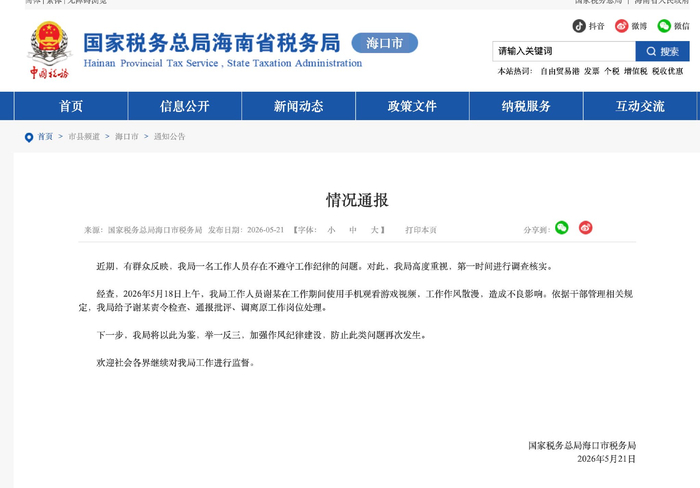Click the publish date 2026-05-21
The width and height of the screenshot is (700, 488).
tap(266, 230)
